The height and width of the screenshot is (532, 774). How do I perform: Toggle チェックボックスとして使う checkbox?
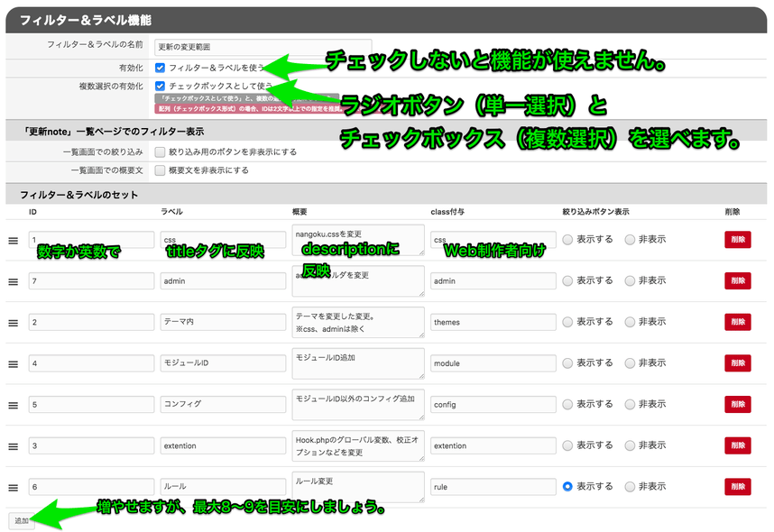pyautogui.click(x=160, y=86)
